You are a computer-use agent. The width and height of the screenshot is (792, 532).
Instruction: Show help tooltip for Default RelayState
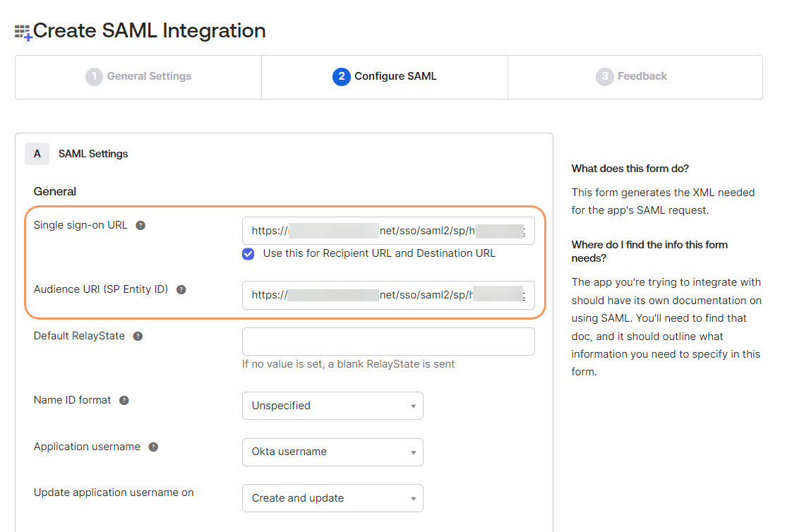(138, 336)
